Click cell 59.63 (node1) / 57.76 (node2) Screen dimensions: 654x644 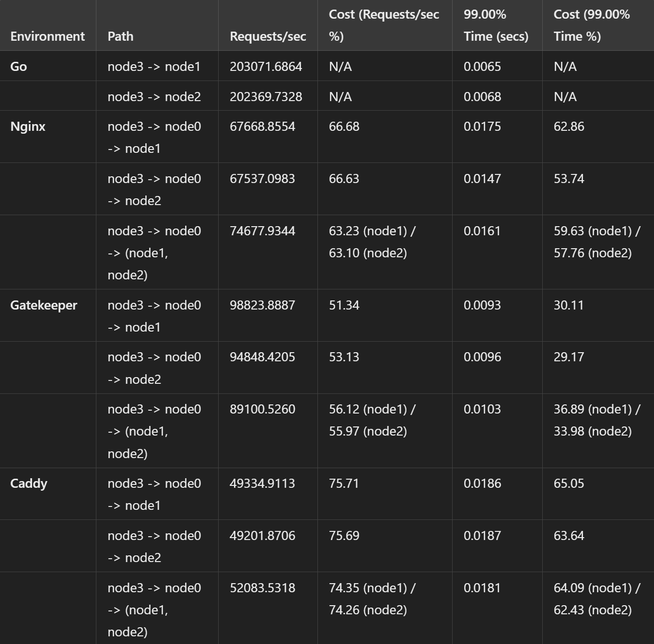pyautogui.click(x=597, y=242)
